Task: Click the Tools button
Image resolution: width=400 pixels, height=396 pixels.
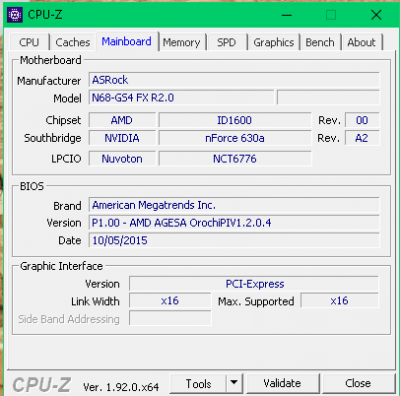Action: [198, 383]
